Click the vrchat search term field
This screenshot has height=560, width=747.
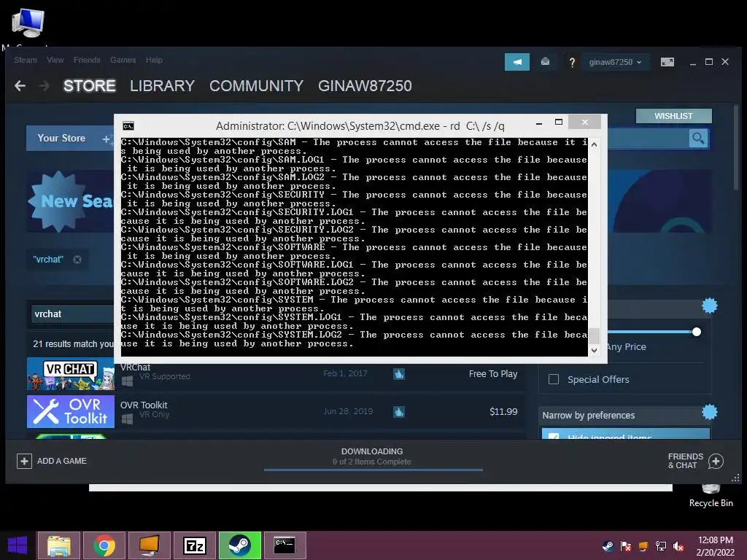tap(72, 314)
